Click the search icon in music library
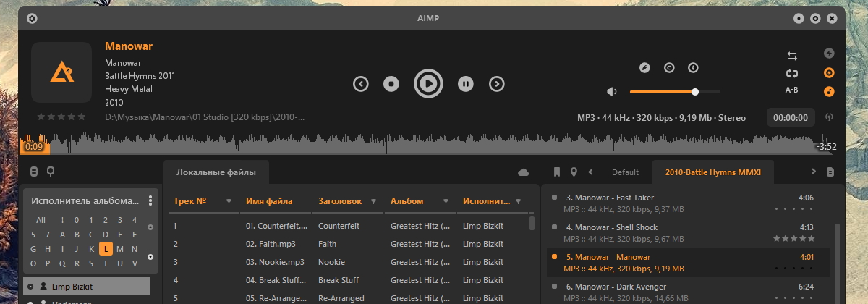The width and height of the screenshot is (868, 304). [x=49, y=172]
